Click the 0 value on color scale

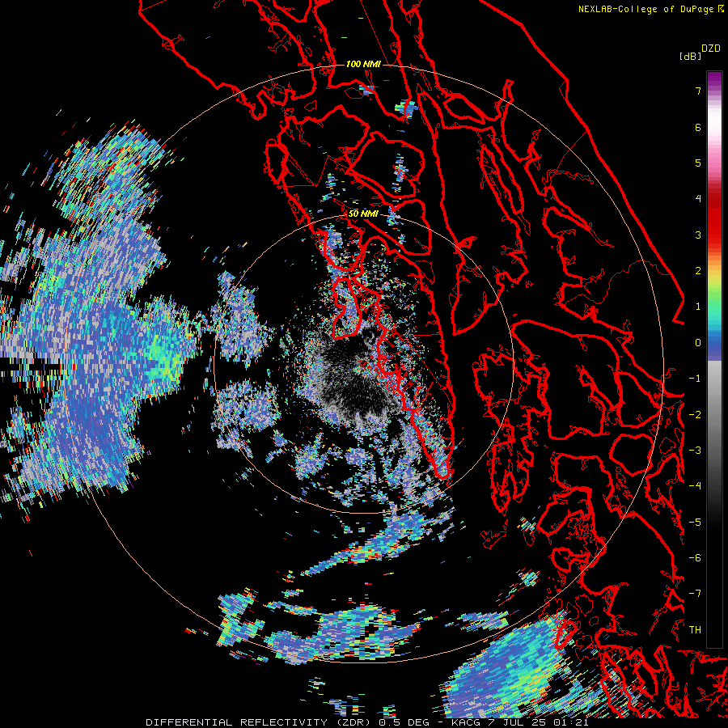pos(698,343)
